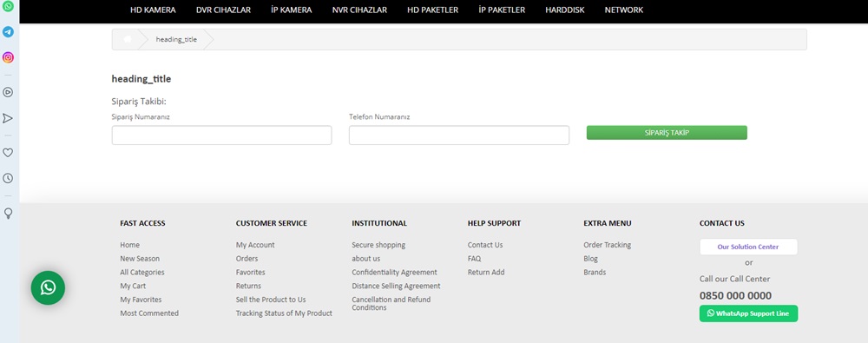Focus the Telefon Numaranız input field
This screenshot has width=868, height=343.
click(x=459, y=135)
